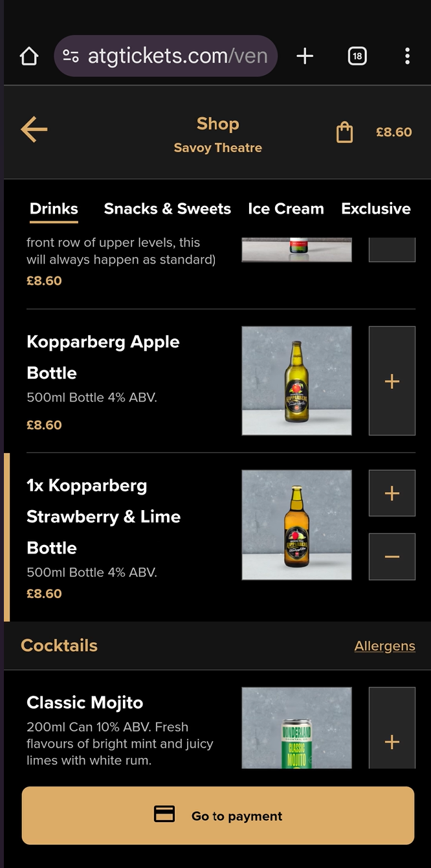The image size is (431, 868).
Task: Open the Exclusive tab
Action: 375,208
